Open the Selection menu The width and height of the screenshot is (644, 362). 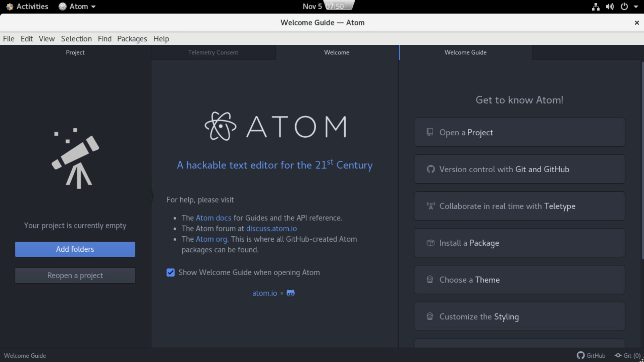[x=76, y=39]
